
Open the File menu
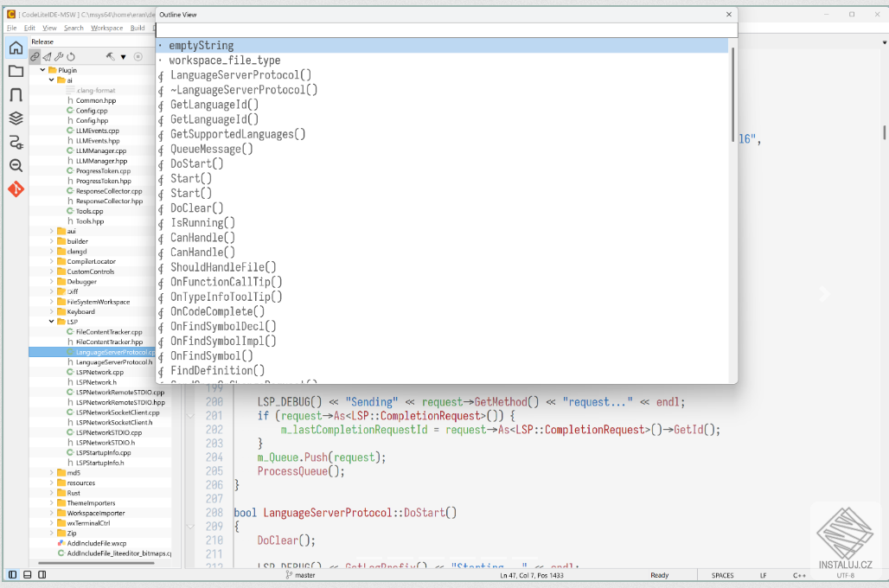point(12,28)
